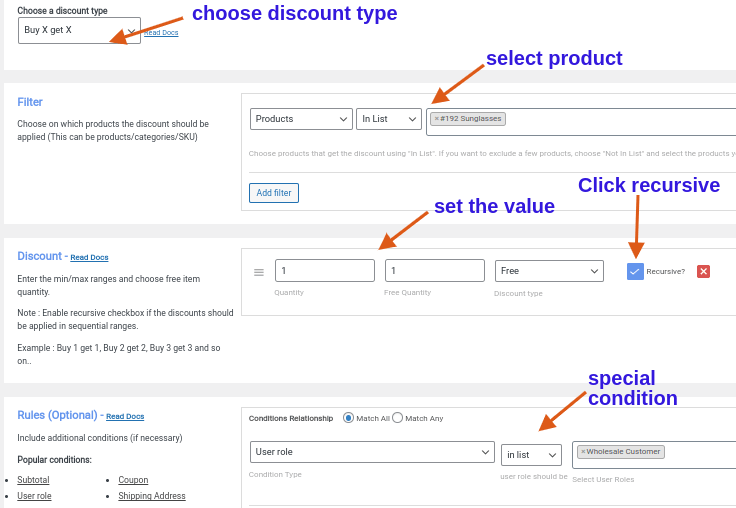Click the Subtotal popular condition link
736x508 pixels.
(33, 480)
